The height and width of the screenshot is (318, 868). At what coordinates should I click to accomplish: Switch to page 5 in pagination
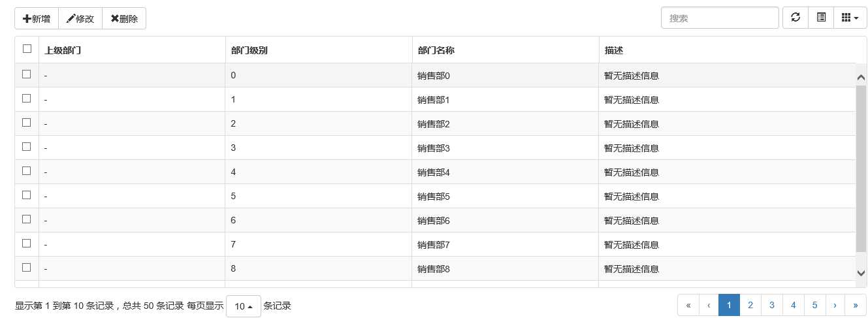(x=814, y=305)
